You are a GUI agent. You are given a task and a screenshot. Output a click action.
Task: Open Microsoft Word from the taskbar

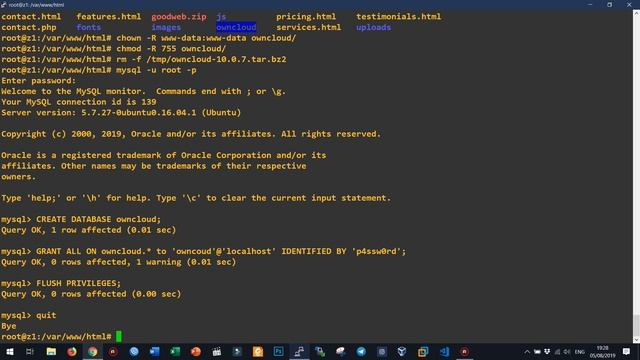(154, 351)
